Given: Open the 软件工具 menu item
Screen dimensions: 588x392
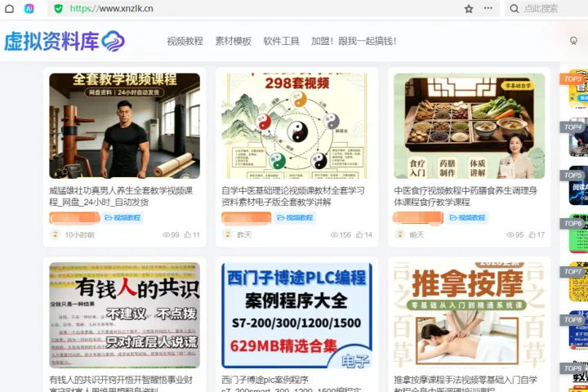Looking at the screenshot, I should 281,41.
